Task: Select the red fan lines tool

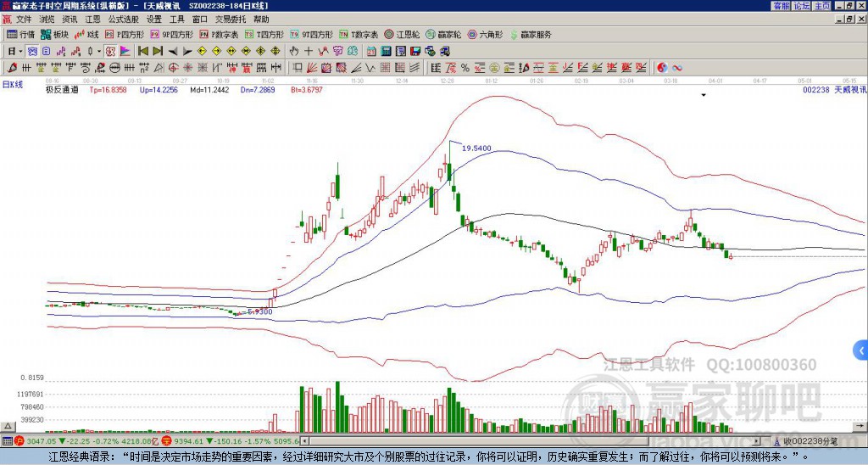Action: pyautogui.click(x=312, y=68)
